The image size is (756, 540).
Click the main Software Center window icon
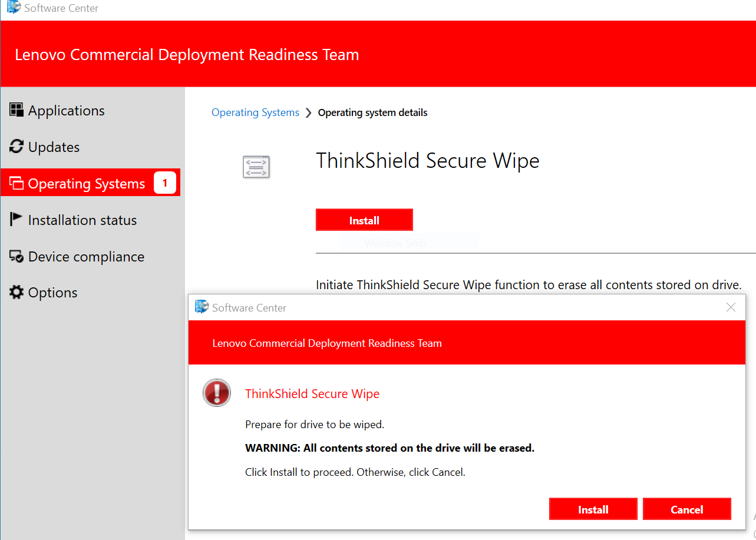pyautogui.click(x=14, y=8)
